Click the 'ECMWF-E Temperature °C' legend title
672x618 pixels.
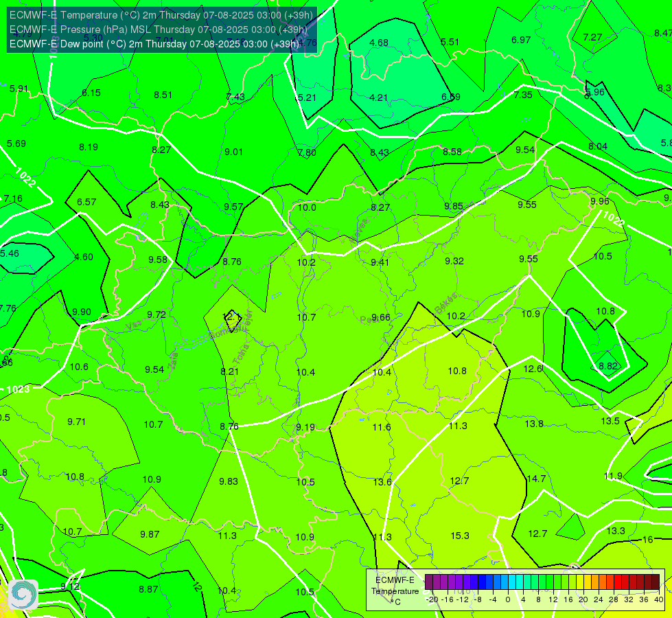point(395,591)
